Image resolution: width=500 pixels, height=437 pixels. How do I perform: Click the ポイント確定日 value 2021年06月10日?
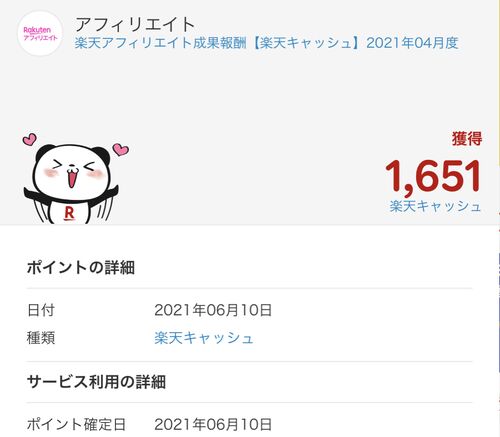(x=213, y=424)
